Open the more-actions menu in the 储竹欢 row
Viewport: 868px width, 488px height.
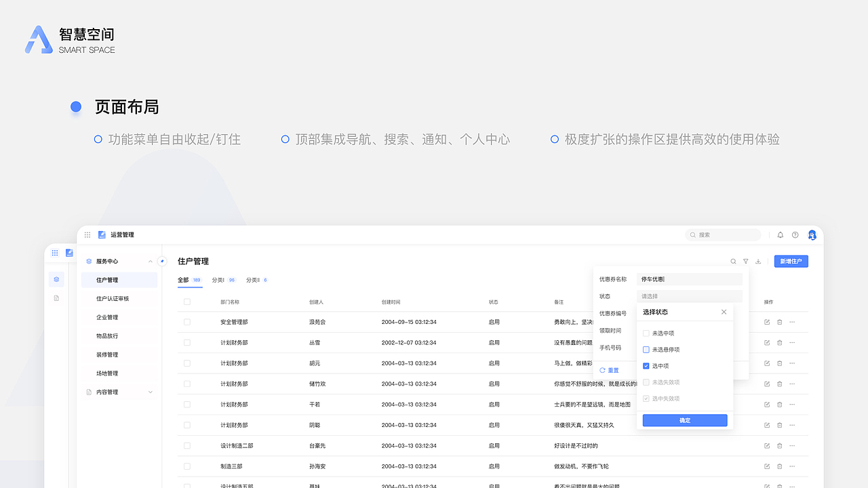point(791,384)
